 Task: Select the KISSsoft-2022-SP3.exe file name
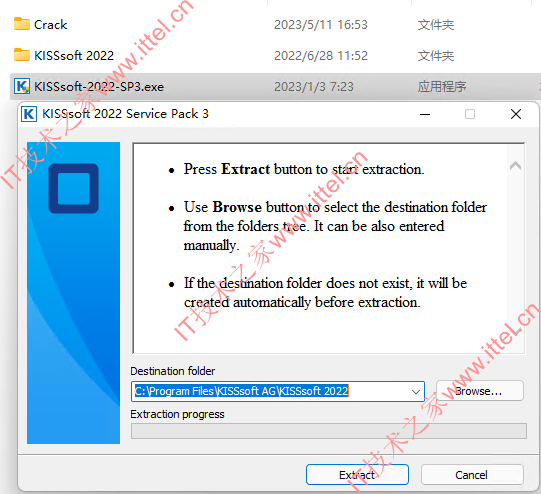[99, 86]
